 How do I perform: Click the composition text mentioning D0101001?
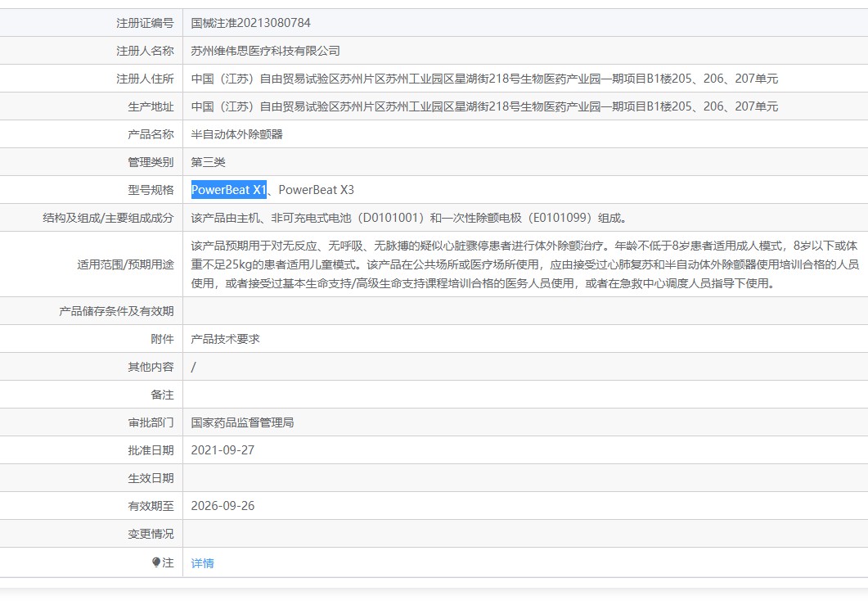point(409,218)
